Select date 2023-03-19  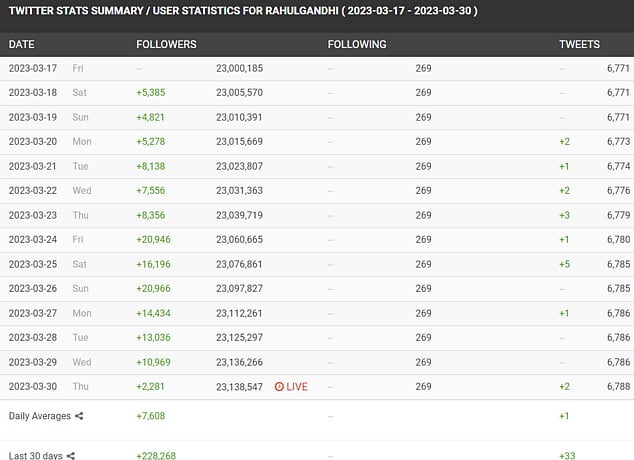(33, 117)
